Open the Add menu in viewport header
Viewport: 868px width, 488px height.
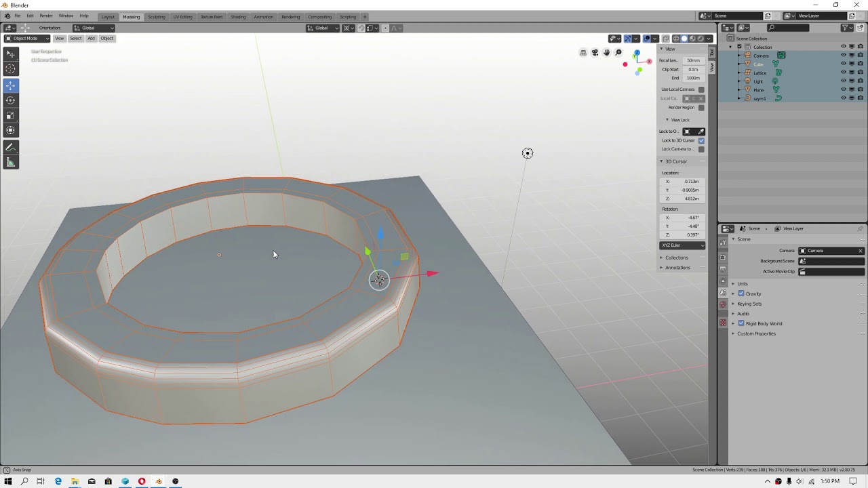(x=91, y=39)
